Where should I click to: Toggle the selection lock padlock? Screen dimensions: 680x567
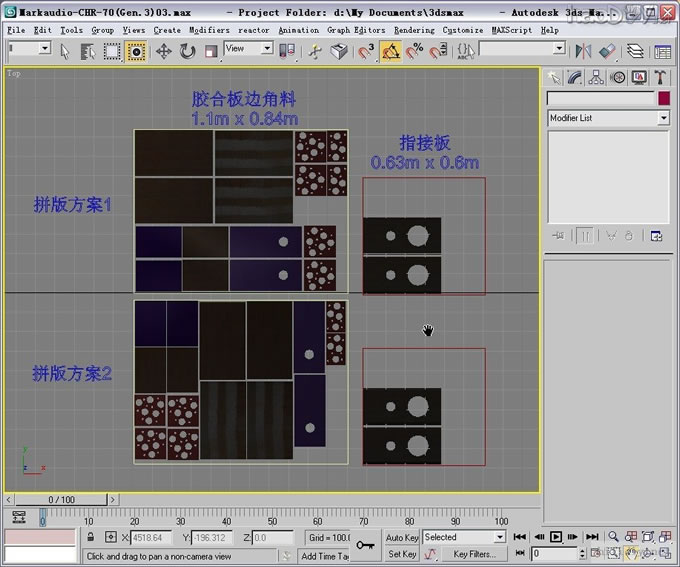click(x=90, y=538)
